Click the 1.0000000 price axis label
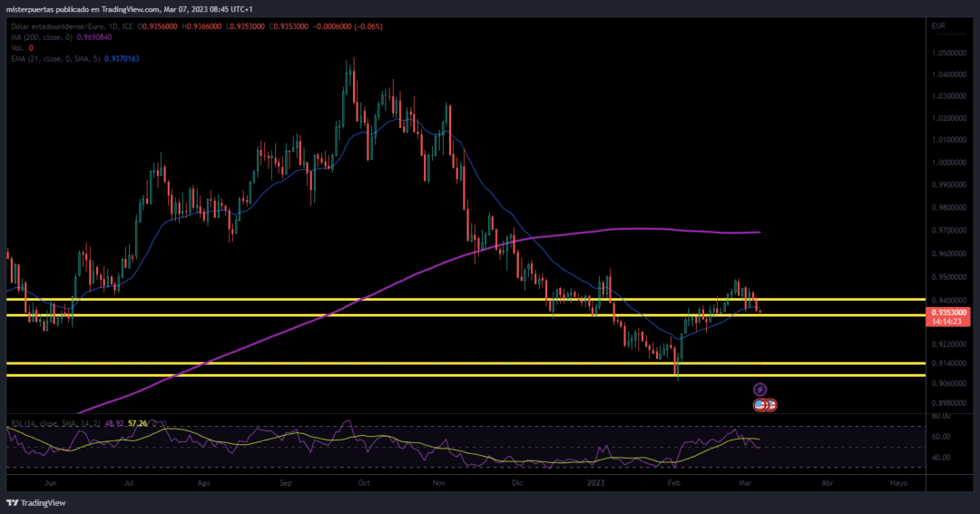 click(x=949, y=163)
